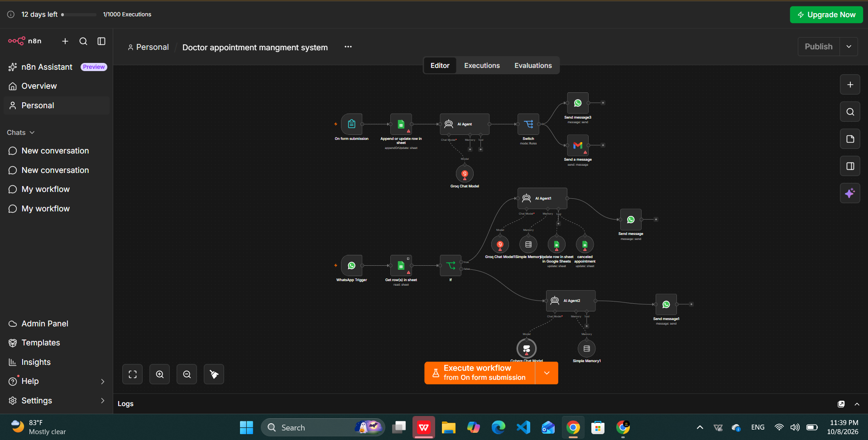
Task: Click the Windows taskbar Search box
Action: point(323,427)
